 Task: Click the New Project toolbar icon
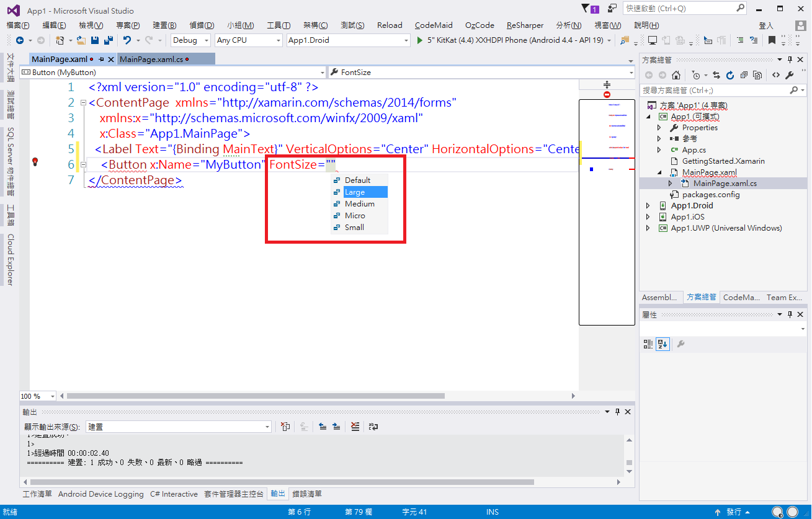click(x=60, y=40)
